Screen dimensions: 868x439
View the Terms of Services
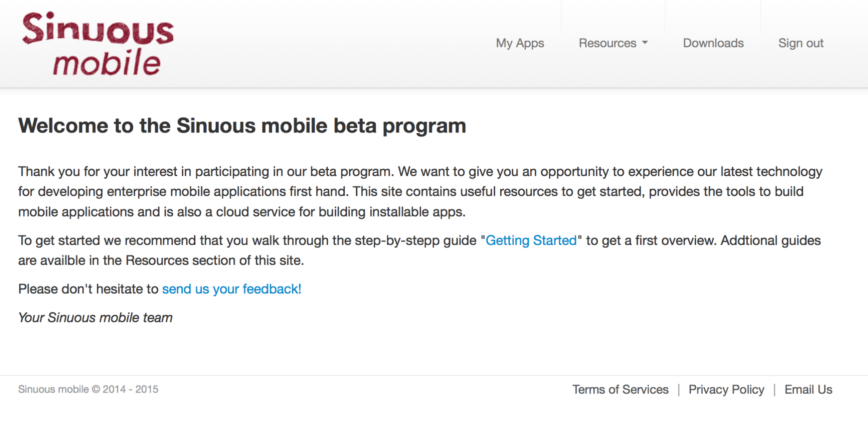tap(620, 389)
